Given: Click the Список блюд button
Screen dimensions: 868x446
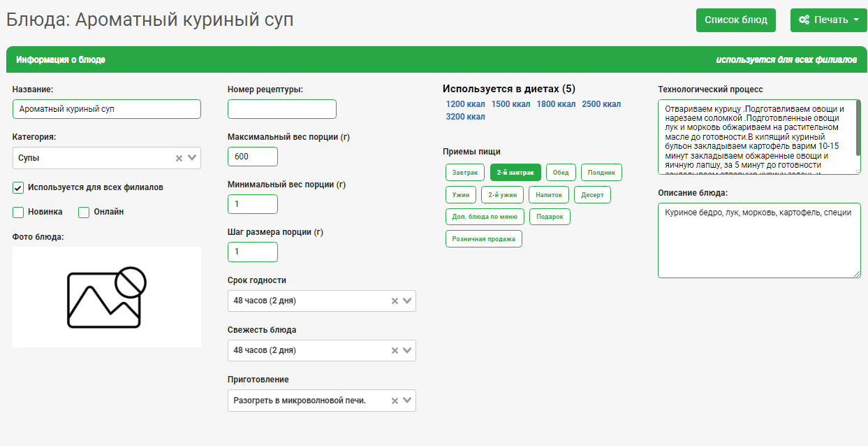Looking at the screenshot, I should [735, 20].
